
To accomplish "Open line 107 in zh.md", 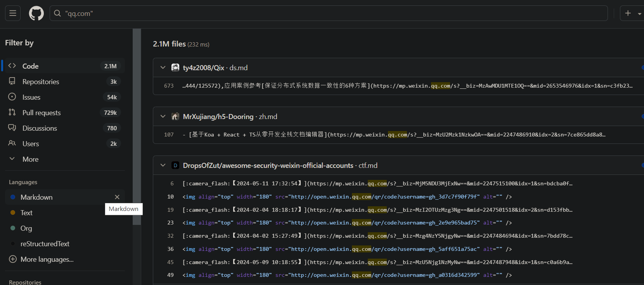I will [x=169, y=135].
